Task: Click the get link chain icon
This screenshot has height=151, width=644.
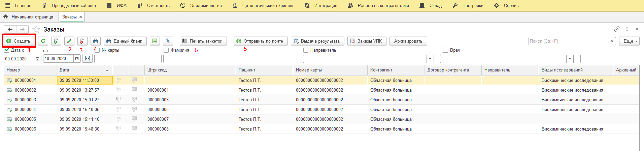Action: point(617,29)
